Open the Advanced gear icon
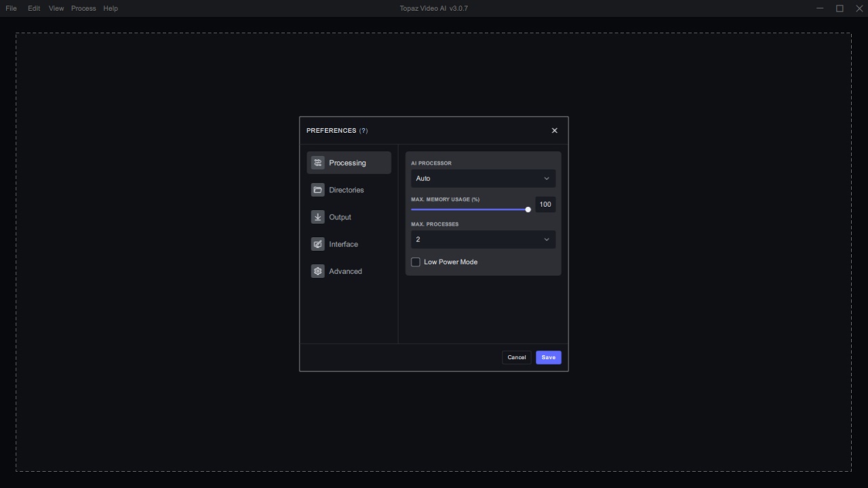Screen dimensions: 868x488 [317, 271]
